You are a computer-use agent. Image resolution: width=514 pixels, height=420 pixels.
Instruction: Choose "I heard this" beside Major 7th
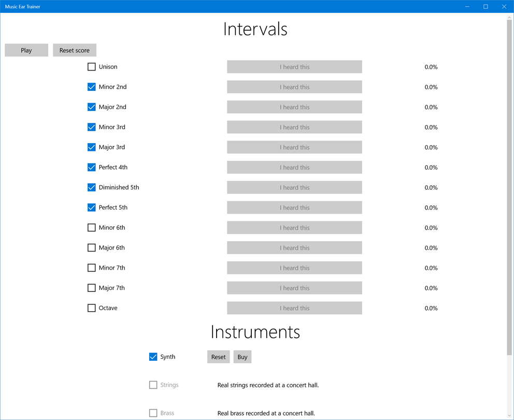294,288
